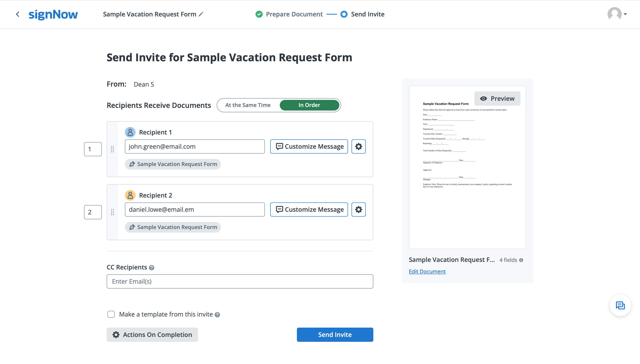The image size is (640, 364).
Task: Click the Sample Vacation Request Form tag under Recipient 1
Action: (x=172, y=164)
